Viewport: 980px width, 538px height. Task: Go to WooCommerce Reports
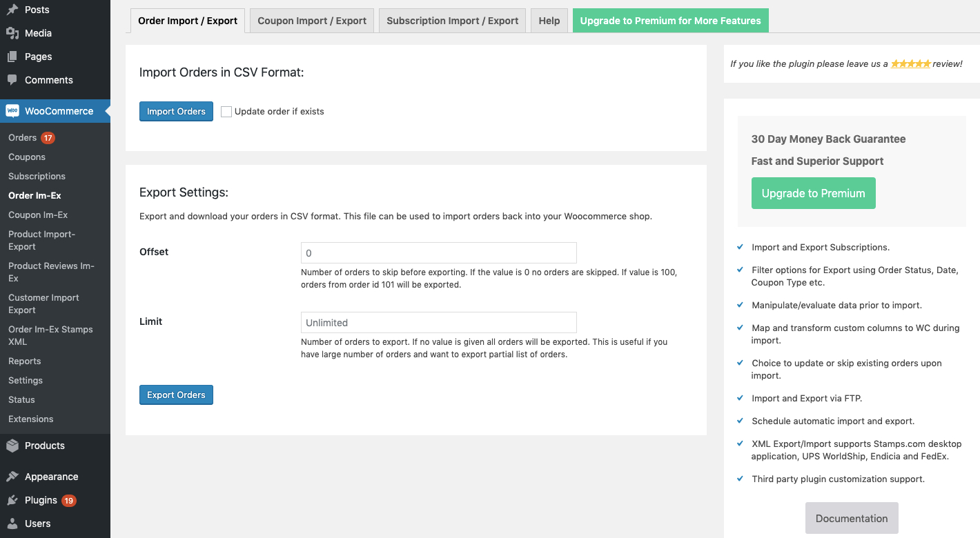25,361
